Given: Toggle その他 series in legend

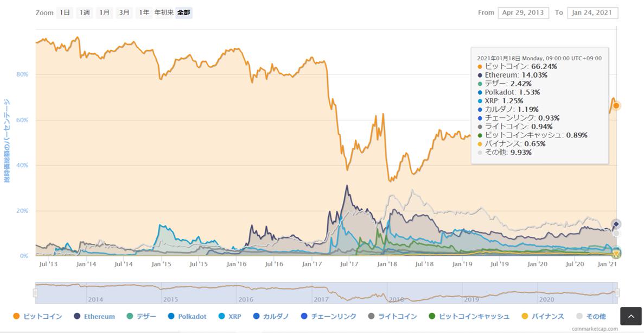Looking at the screenshot, I should 591,316.
